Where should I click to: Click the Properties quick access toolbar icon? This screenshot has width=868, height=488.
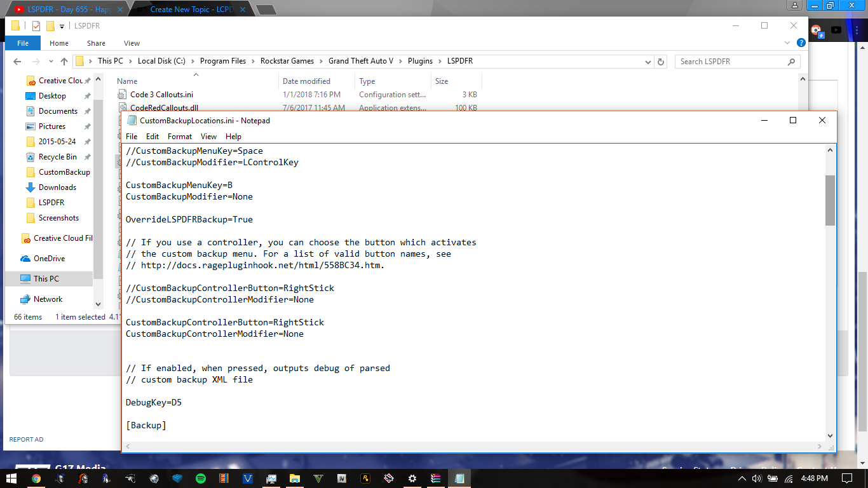click(36, 26)
